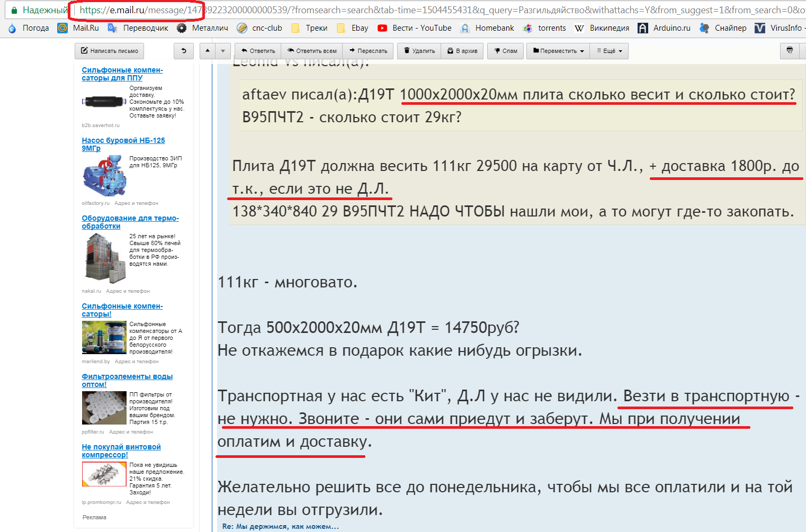This screenshot has width=806, height=532.
Task: Open the Снайпер bookmark
Action: pos(723,28)
